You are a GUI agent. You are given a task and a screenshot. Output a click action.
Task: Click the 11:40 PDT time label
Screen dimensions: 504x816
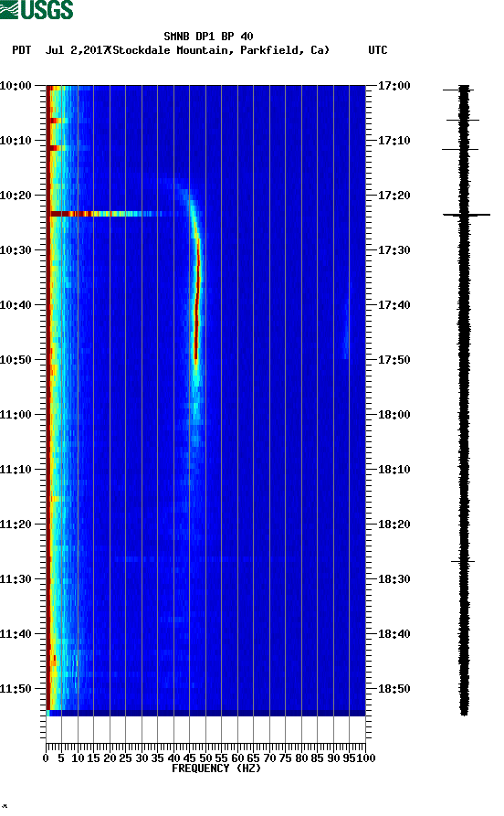click(x=16, y=634)
